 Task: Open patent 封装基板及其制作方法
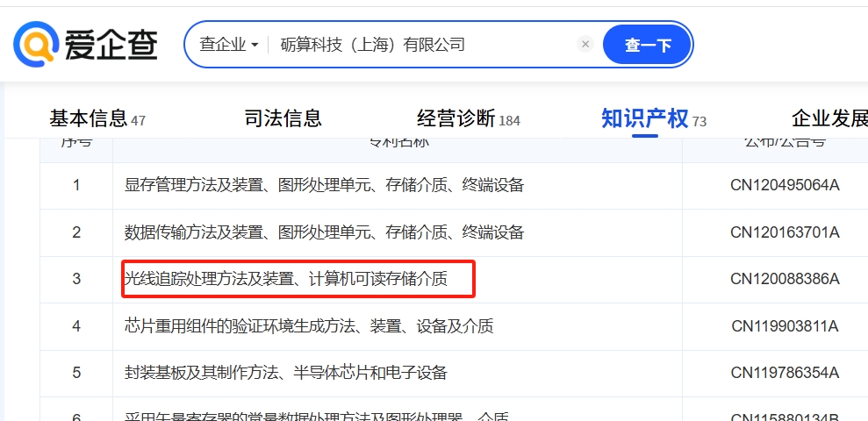(285, 373)
